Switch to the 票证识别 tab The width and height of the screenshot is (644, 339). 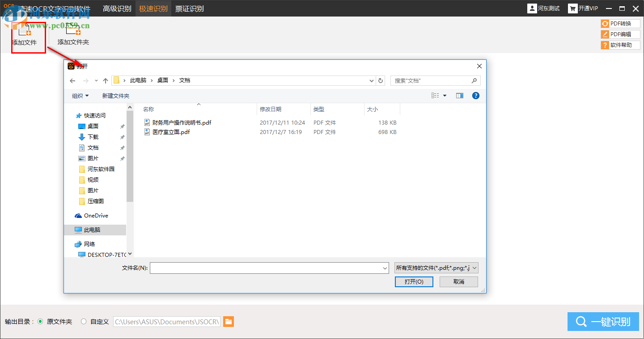pyautogui.click(x=190, y=8)
